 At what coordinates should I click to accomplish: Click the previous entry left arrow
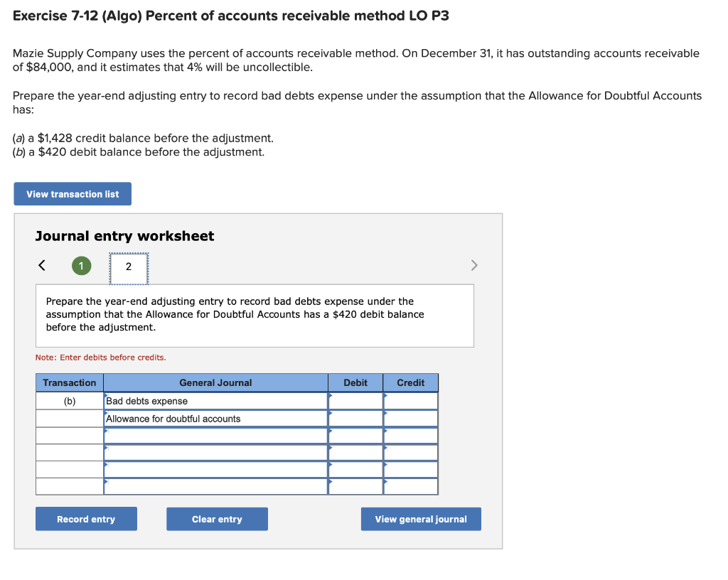click(42, 266)
